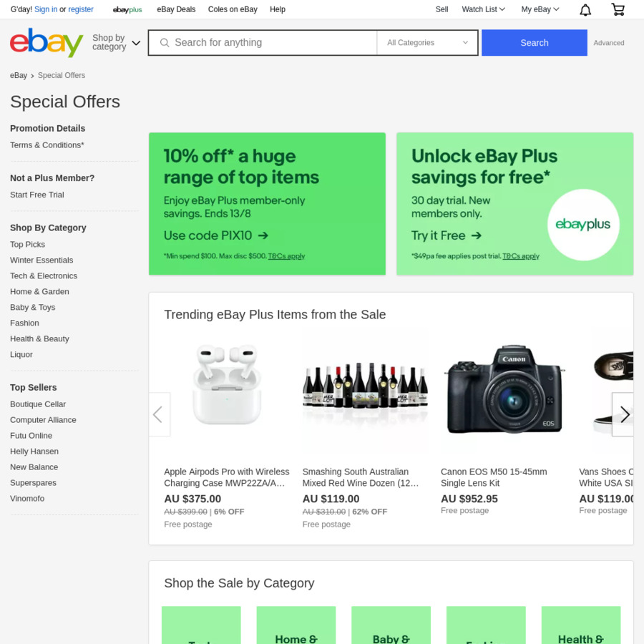Select Tech & Electronics category link
The image size is (644, 644).
(x=44, y=275)
